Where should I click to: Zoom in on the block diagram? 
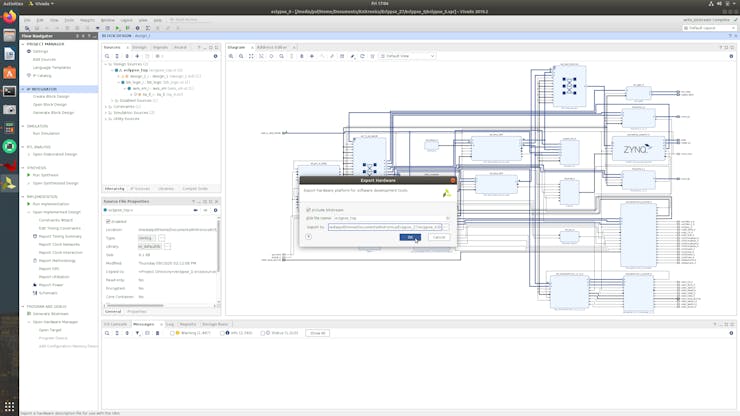(231, 56)
